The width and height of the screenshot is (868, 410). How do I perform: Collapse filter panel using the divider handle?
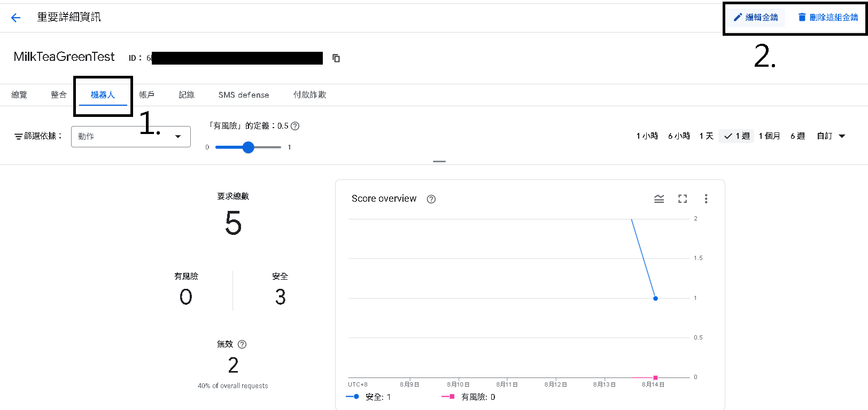pos(439,161)
